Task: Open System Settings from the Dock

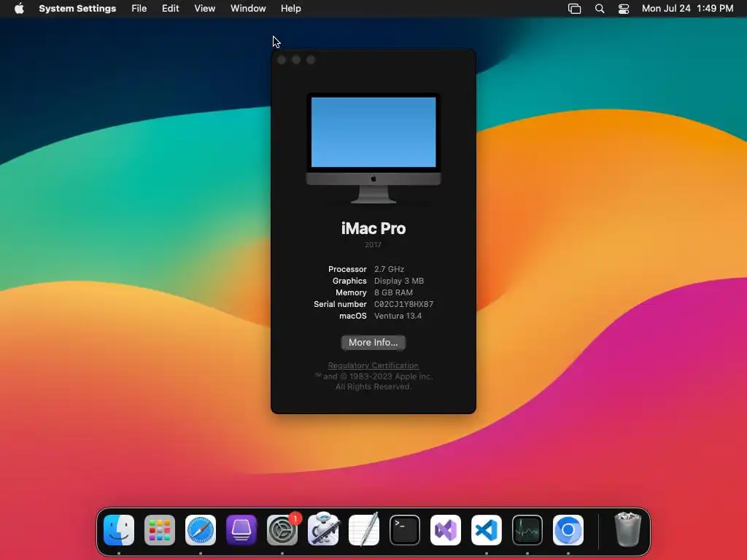Action: (x=282, y=530)
